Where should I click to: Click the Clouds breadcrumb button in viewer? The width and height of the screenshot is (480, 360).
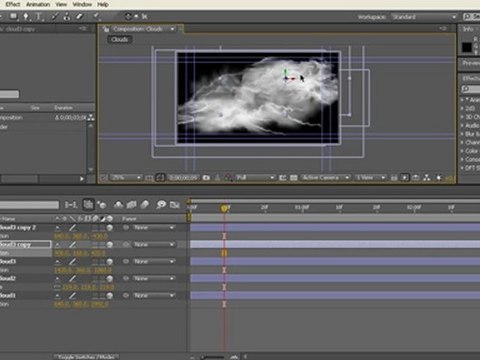coord(120,39)
